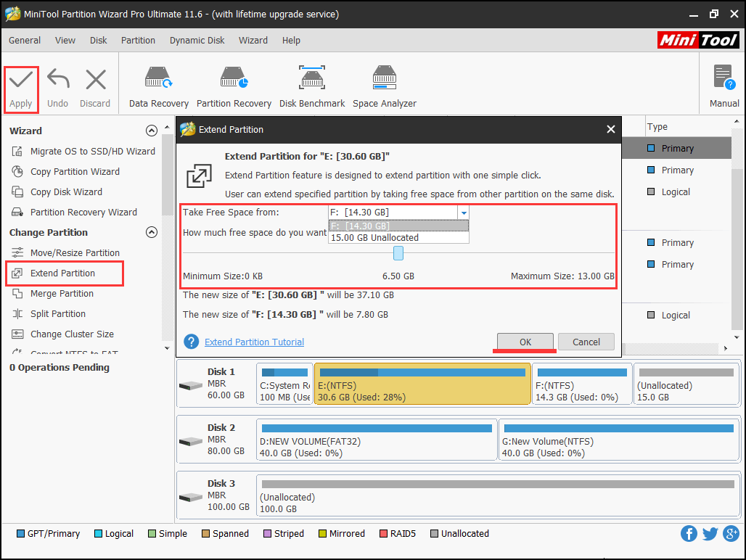This screenshot has width=746, height=560.
Task: Close the Extend Partition dialog
Action: (611, 129)
